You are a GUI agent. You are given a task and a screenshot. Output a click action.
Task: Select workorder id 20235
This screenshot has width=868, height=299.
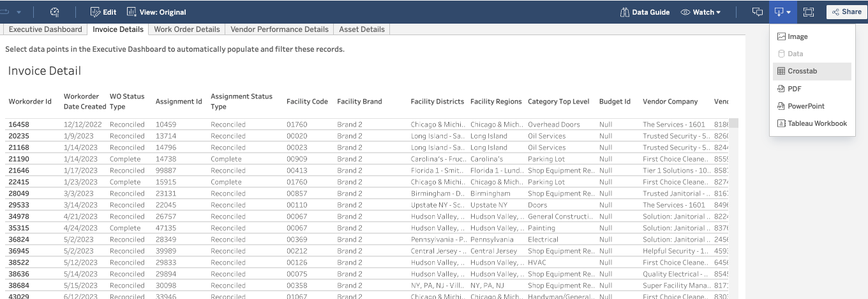coord(19,136)
